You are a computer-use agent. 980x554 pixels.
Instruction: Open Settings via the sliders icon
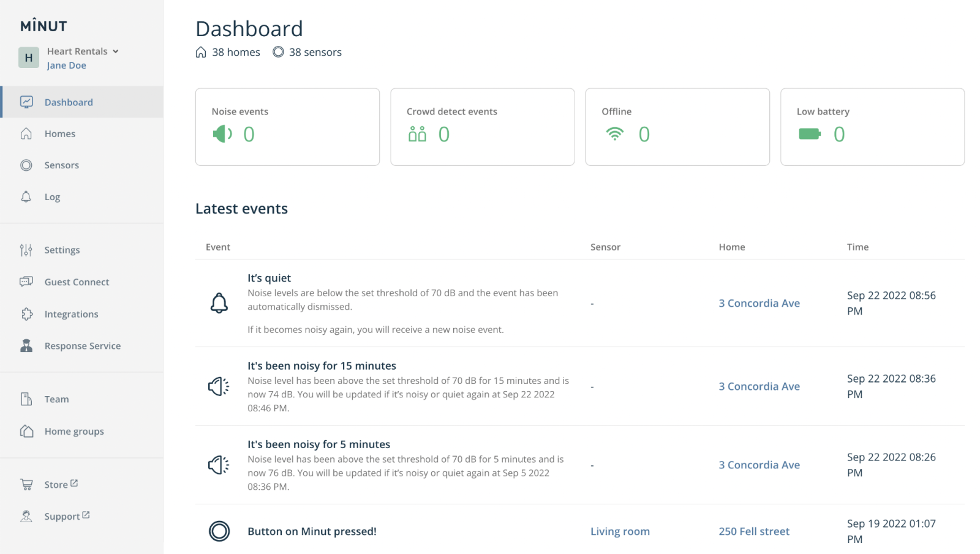[26, 250]
